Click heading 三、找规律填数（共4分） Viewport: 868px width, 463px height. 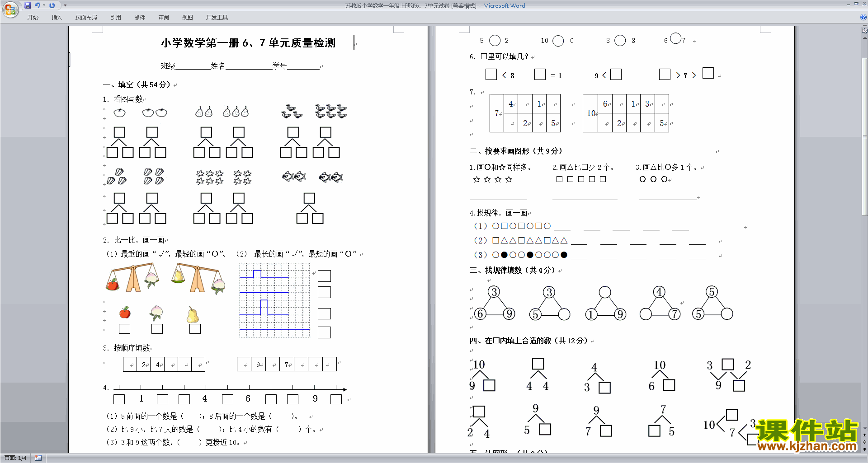[512, 270]
